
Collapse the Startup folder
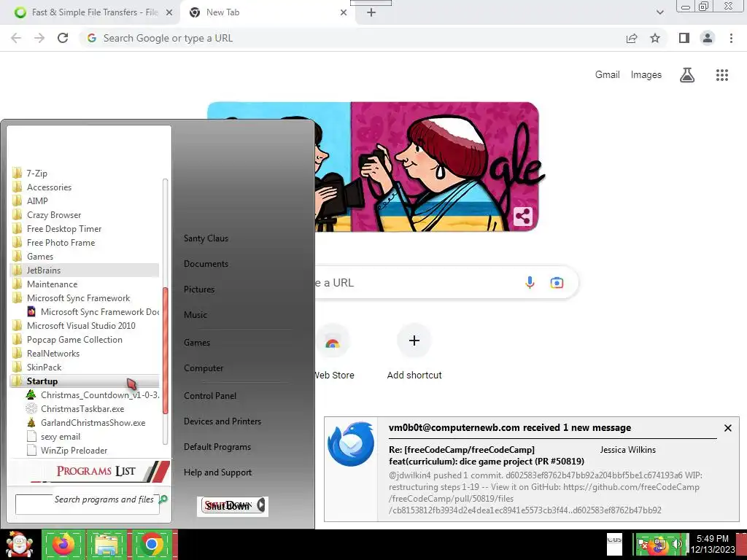coord(85,381)
